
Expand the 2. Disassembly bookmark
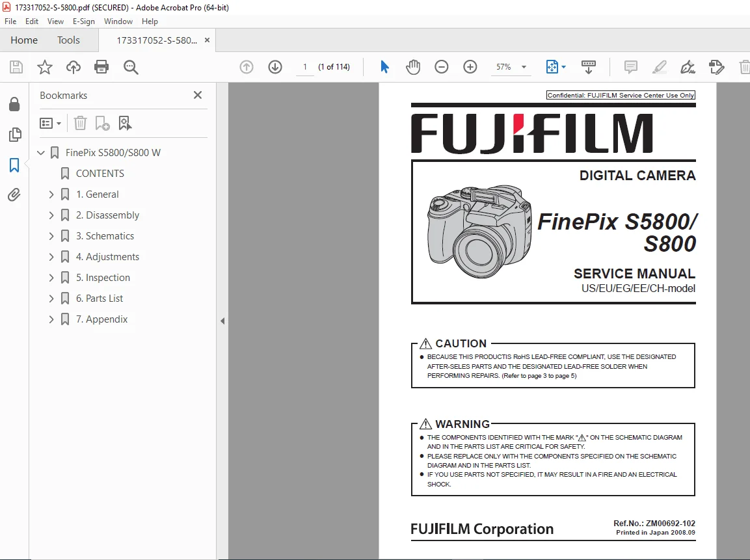51,215
